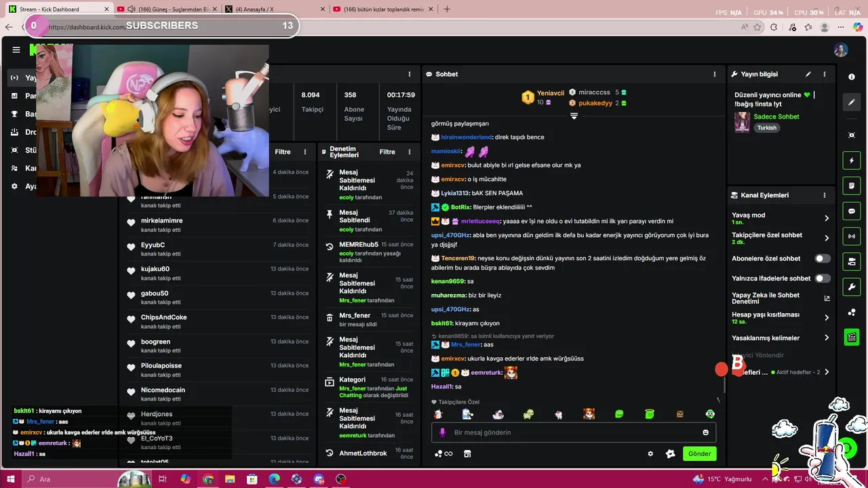Image resolution: width=868 pixels, height=488 pixels.
Task: Click the three-dots cluster icon in right rail
Action: [852, 312]
